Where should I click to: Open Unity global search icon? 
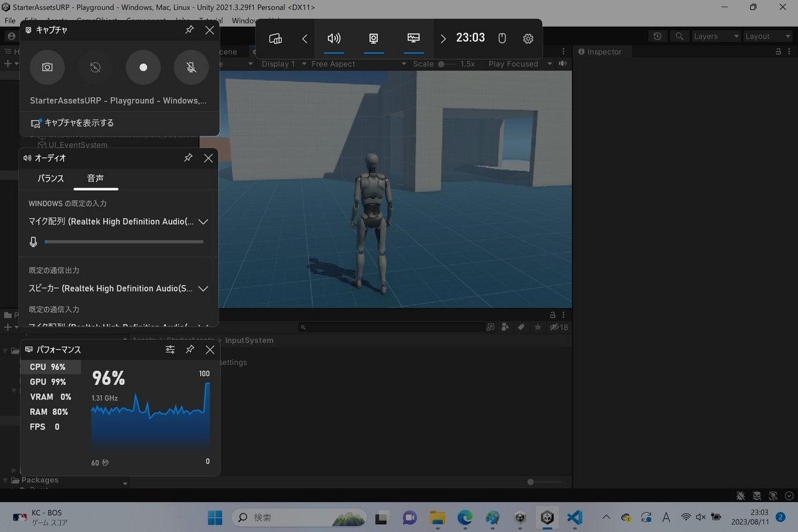(x=679, y=37)
